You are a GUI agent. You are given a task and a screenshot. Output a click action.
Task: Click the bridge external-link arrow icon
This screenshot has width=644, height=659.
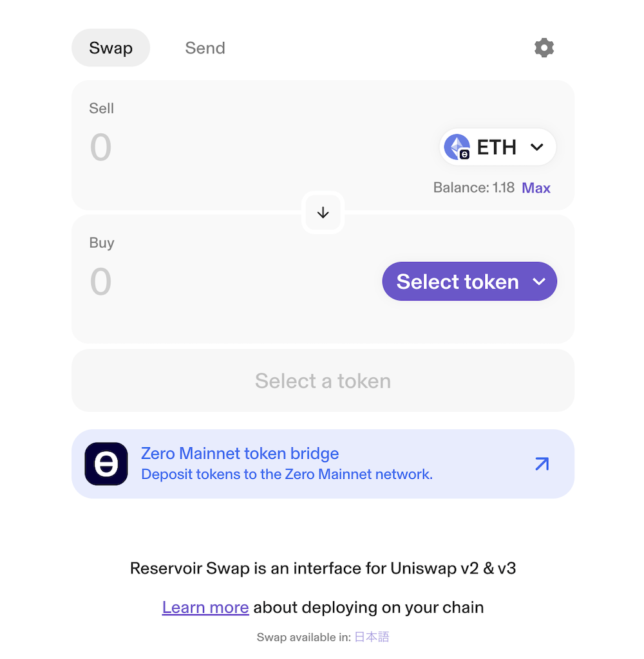click(542, 464)
